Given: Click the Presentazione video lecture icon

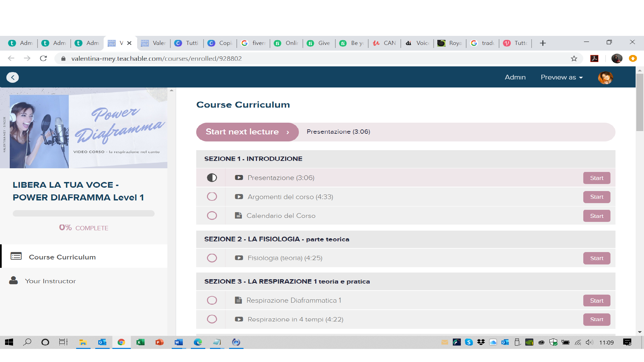Looking at the screenshot, I should [239, 178].
